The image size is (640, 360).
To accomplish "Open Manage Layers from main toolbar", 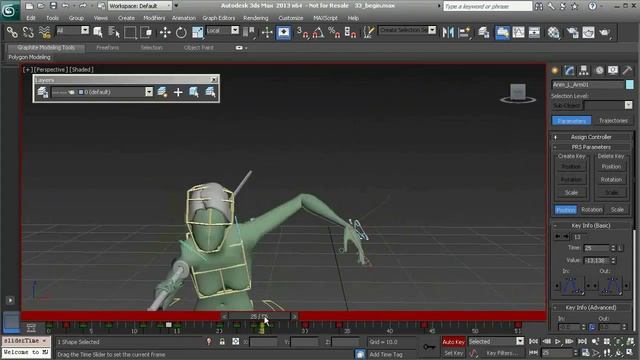I will point(484,32).
